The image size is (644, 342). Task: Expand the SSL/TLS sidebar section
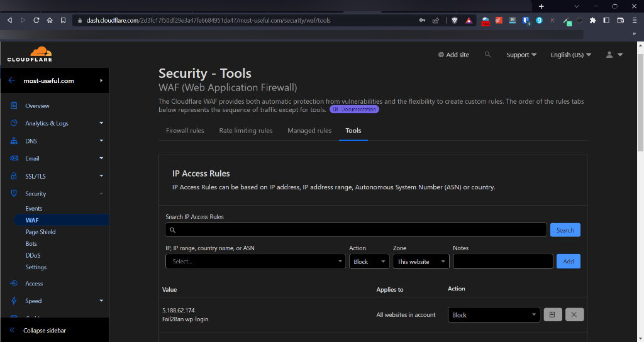(101, 176)
